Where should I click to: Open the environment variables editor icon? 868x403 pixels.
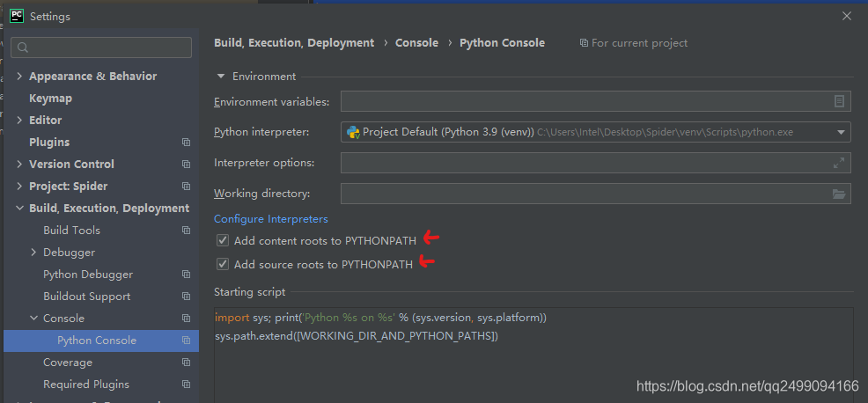839,101
